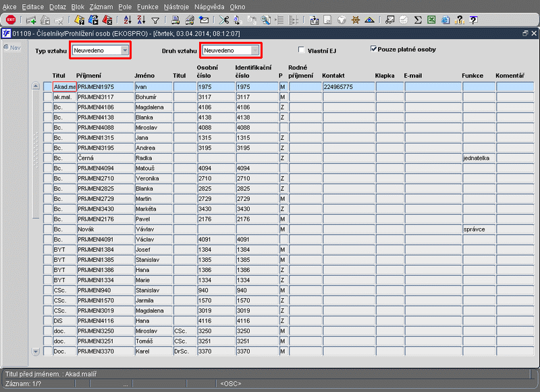This screenshot has width=540, height=392.
Task: Click the Sigma sum icon
Action: pos(418,20)
